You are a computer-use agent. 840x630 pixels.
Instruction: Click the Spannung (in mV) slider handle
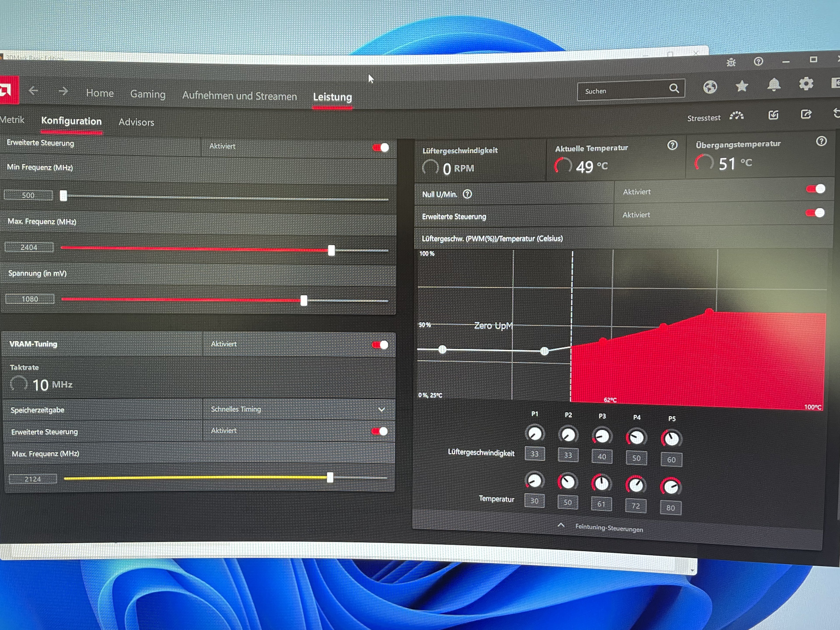[x=304, y=301]
